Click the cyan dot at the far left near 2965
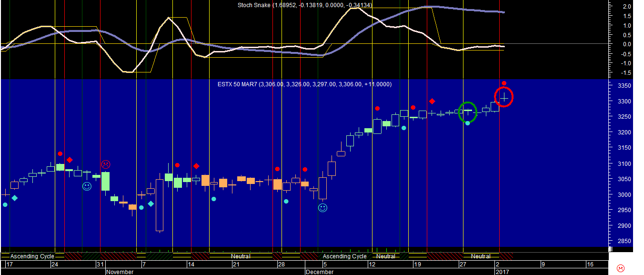644x275 pixels. click(5, 204)
